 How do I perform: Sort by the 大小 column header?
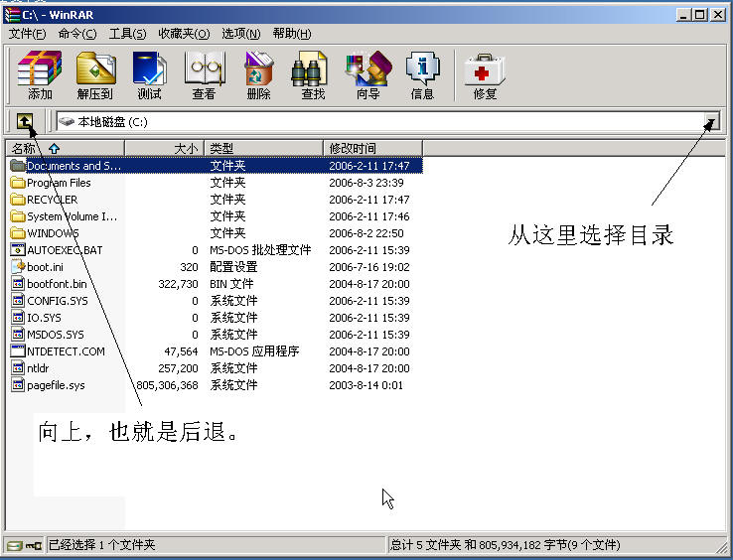[x=165, y=149]
